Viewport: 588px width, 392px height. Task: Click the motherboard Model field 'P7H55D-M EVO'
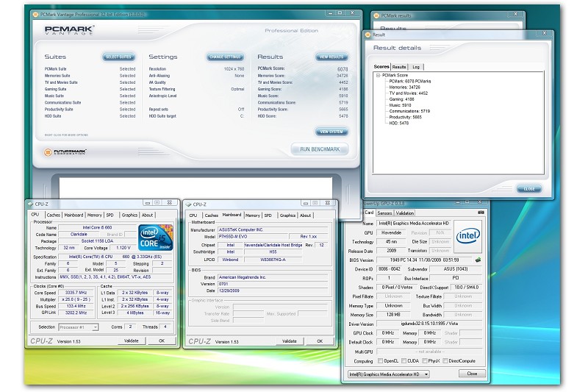point(253,236)
